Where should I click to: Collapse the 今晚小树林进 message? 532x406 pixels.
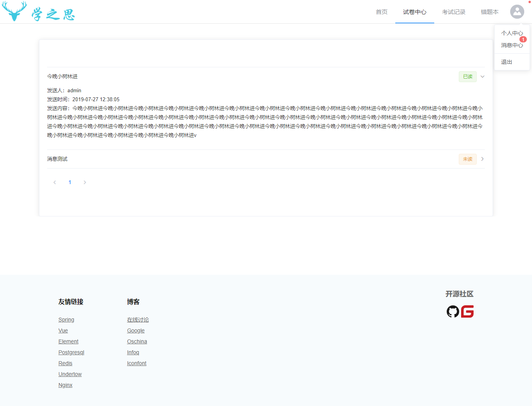(x=483, y=77)
